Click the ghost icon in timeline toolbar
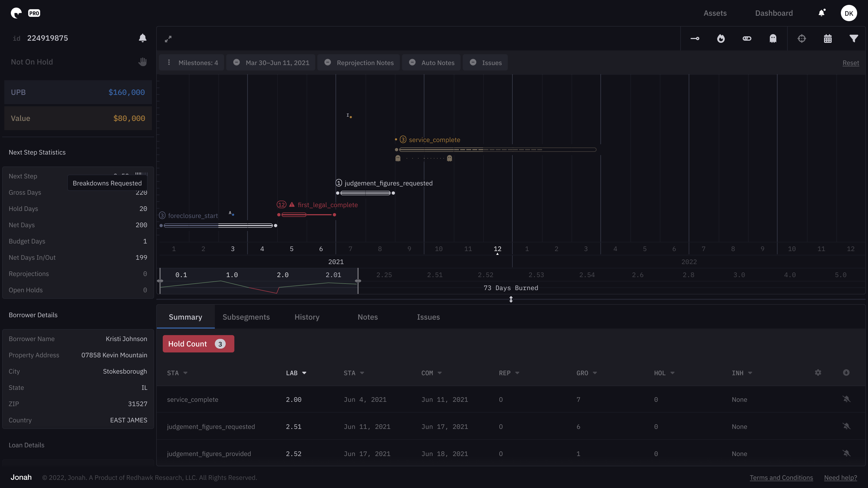The width and height of the screenshot is (868, 488). coord(773,39)
